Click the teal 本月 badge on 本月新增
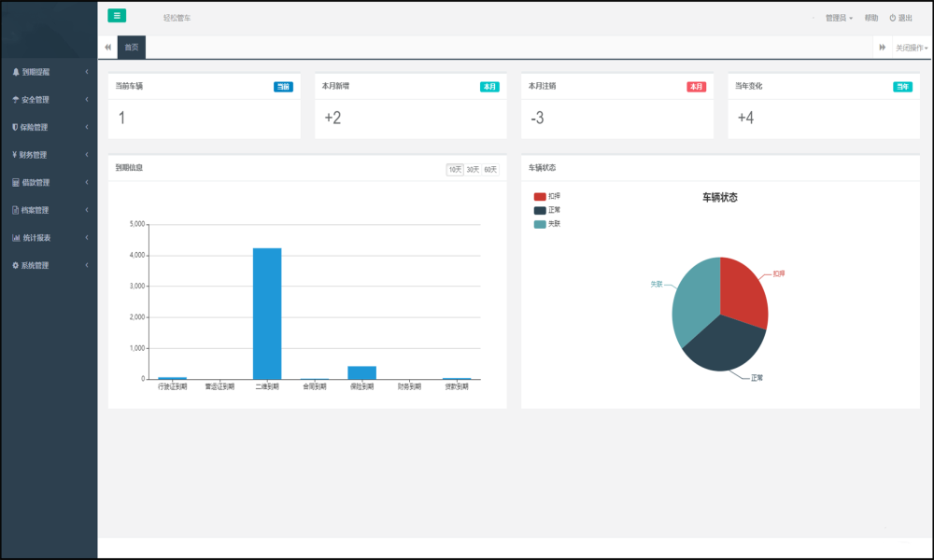Viewport: 934px width, 560px height. (489, 87)
